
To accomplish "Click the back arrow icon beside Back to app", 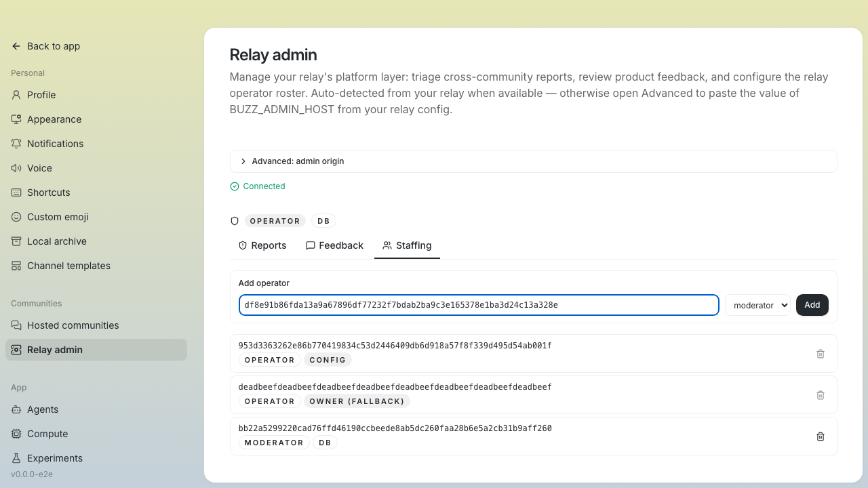I will [16, 46].
